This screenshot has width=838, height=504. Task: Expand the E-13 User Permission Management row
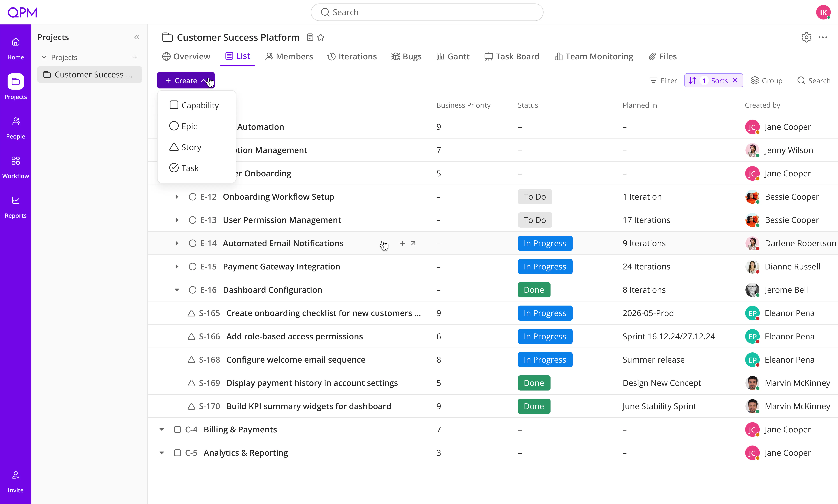click(x=177, y=220)
